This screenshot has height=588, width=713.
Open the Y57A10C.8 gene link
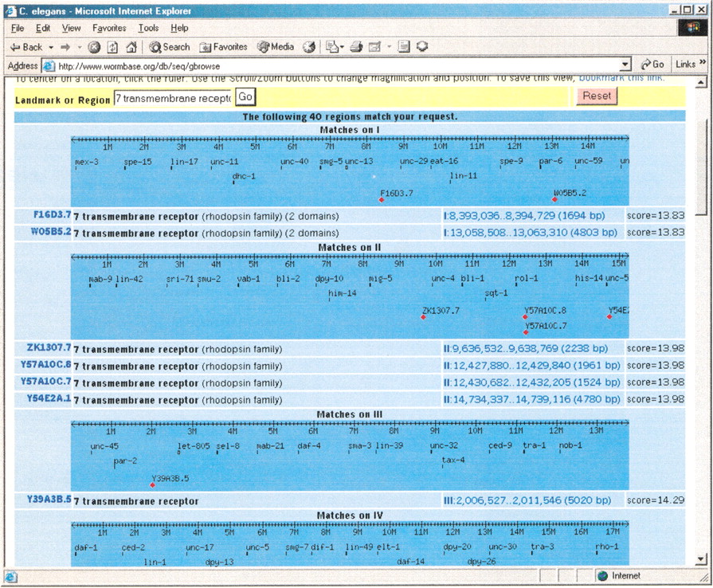(46, 365)
